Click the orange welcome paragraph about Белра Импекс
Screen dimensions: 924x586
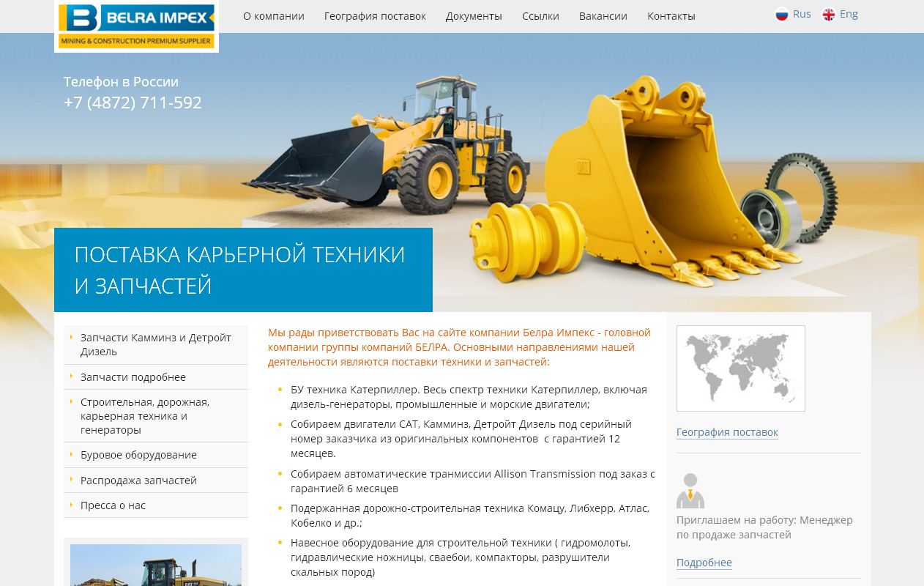click(x=459, y=347)
